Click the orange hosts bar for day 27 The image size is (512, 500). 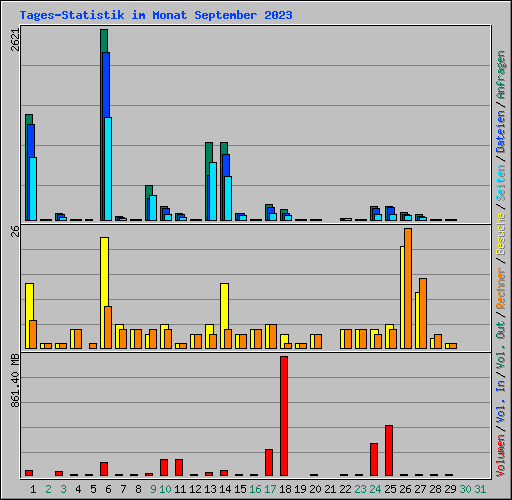pyautogui.click(x=423, y=313)
